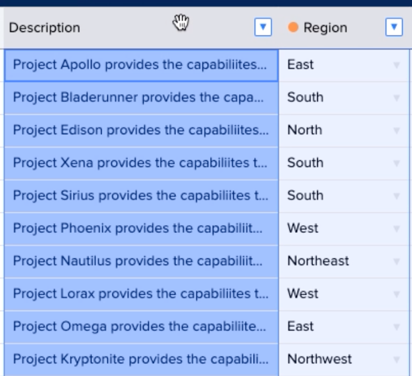The width and height of the screenshot is (412, 376).
Task: Click the Northwest region value for Project Kryptonite
Action: click(x=319, y=359)
